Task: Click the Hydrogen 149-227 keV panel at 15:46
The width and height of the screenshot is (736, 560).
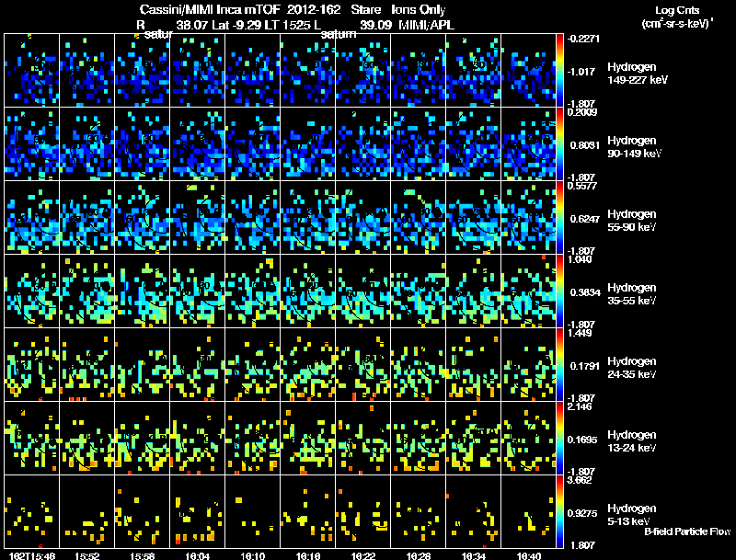Action: pyautogui.click(x=31, y=71)
